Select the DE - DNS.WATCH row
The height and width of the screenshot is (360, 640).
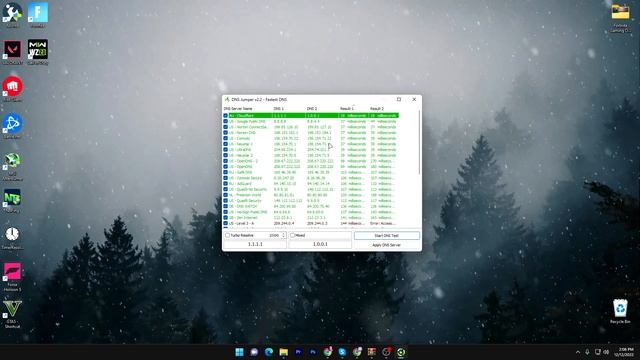[311, 207]
